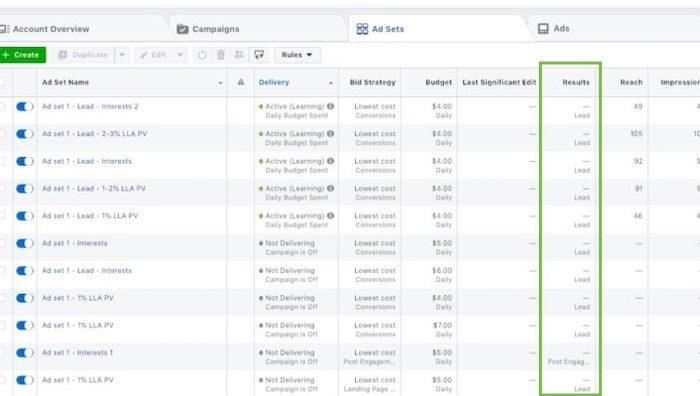Click info icon for Lead - Interests 2 delivery
This screenshot has width=700, height=396.
[x=330, y=106]
